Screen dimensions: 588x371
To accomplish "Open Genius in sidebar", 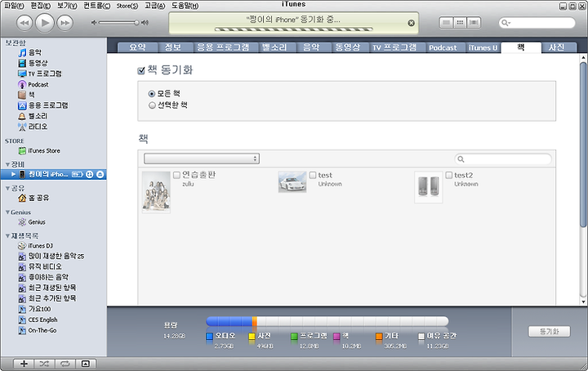I will [32, 222].
